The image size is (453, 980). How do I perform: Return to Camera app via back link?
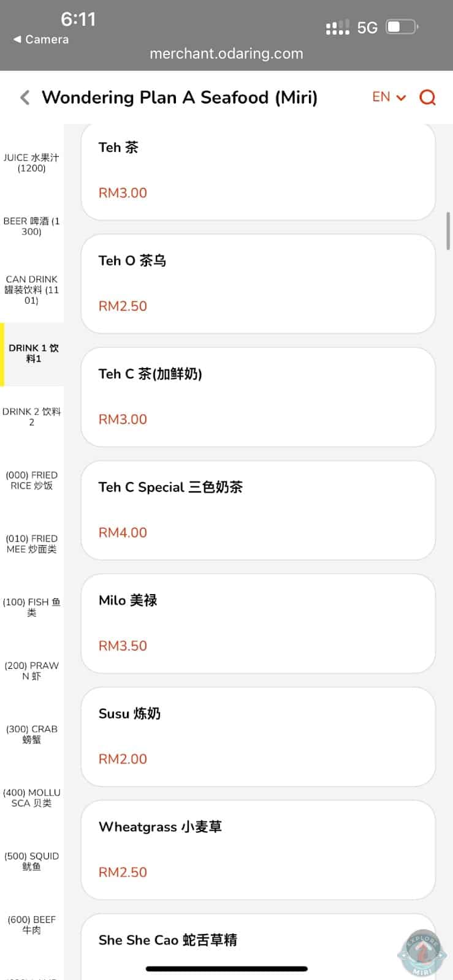click(41, 39)
